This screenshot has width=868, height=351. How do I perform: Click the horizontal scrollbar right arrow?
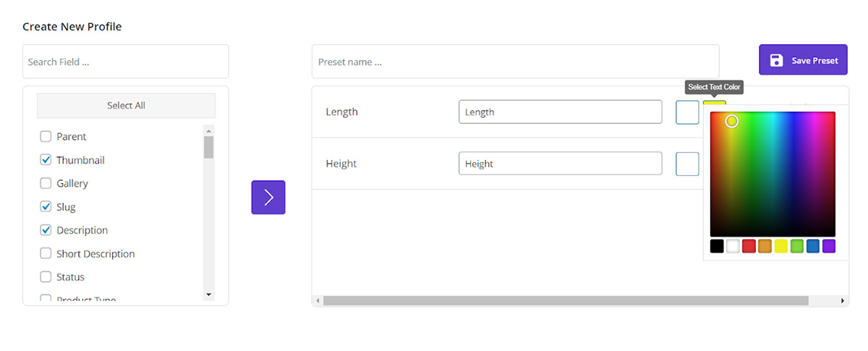tap(842, 300)
